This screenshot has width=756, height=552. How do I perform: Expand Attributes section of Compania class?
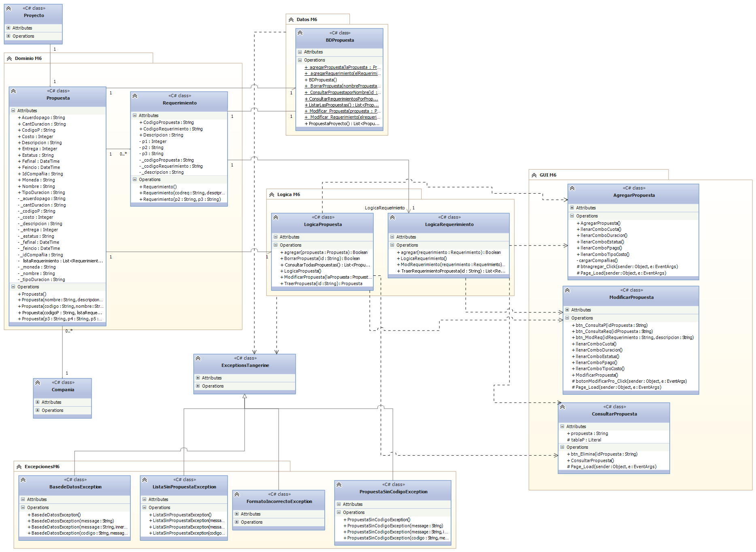37,402
